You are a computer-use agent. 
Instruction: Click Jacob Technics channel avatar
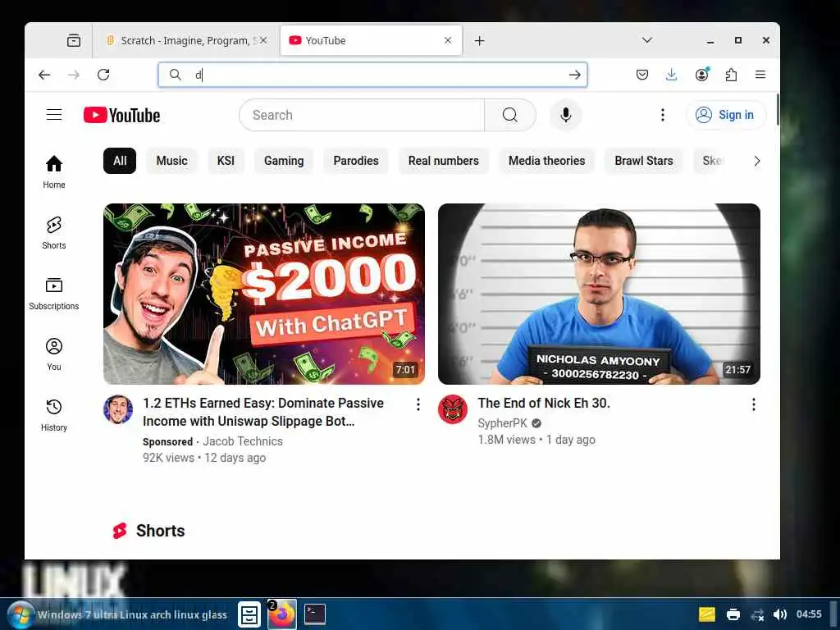tap(118, 410)
